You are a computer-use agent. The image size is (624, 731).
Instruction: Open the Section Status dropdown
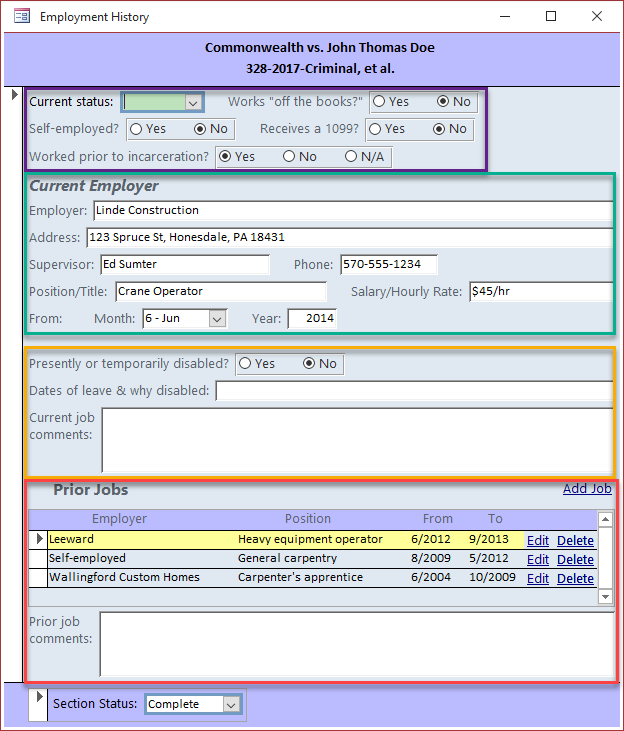pyautogui.click(x=231, y=705)
